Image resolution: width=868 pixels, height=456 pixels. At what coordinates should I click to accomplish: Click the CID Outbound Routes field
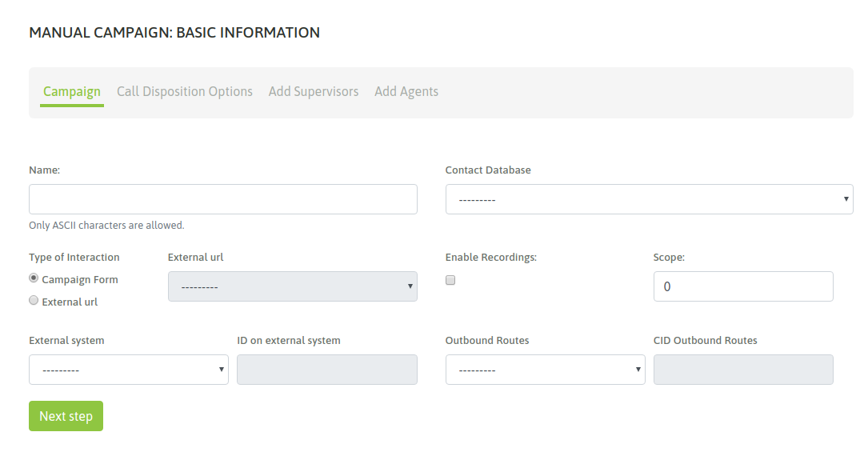coord(743,370)
